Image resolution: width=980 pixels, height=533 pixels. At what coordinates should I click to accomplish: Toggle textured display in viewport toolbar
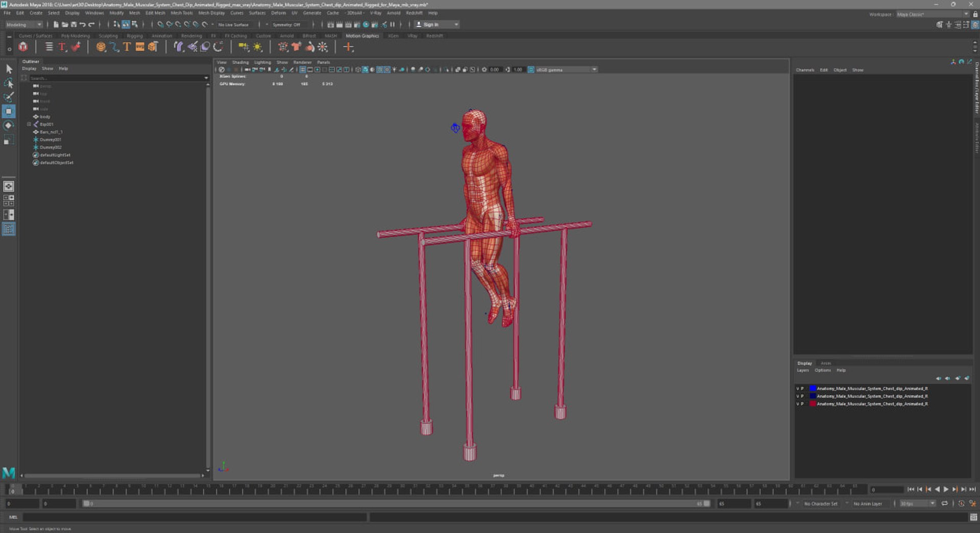(387, 69)
